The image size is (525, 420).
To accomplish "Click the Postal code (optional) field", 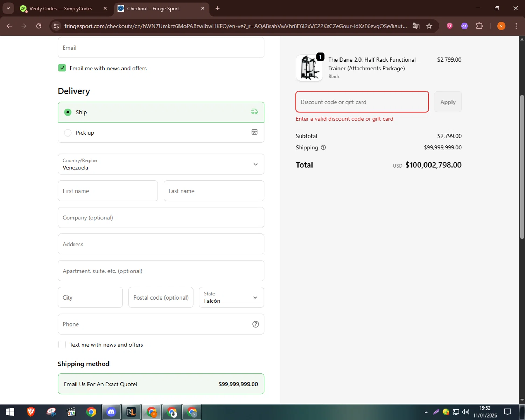I will 161,297.
